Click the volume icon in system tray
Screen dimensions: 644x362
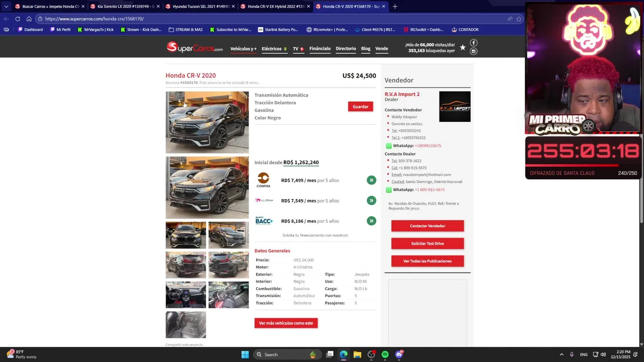click(603, 354)
